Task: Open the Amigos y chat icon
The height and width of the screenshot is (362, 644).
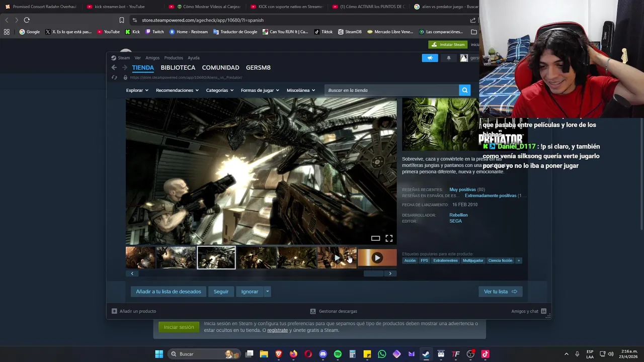Action: [543, 311]
